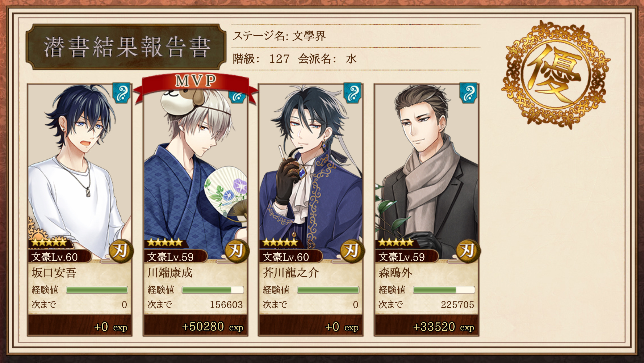Click the +50280 exp result on 川端康成's card
The image size is (644, 363).
click(212, 327)
